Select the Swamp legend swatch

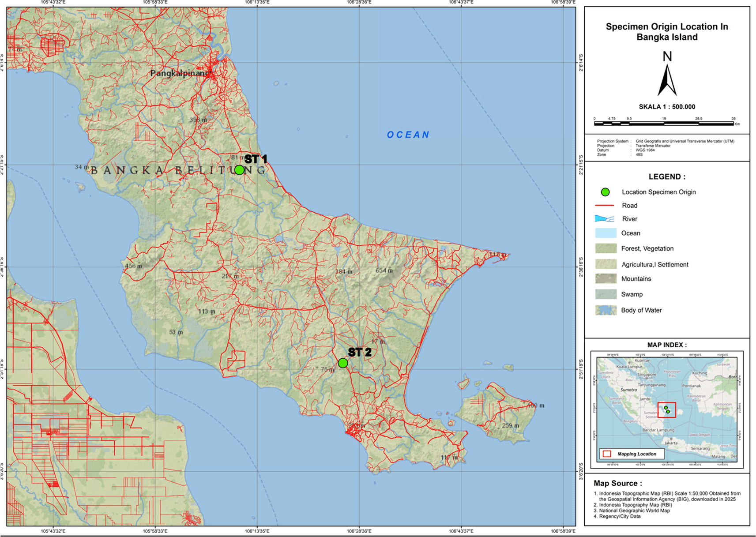(606, 294)
